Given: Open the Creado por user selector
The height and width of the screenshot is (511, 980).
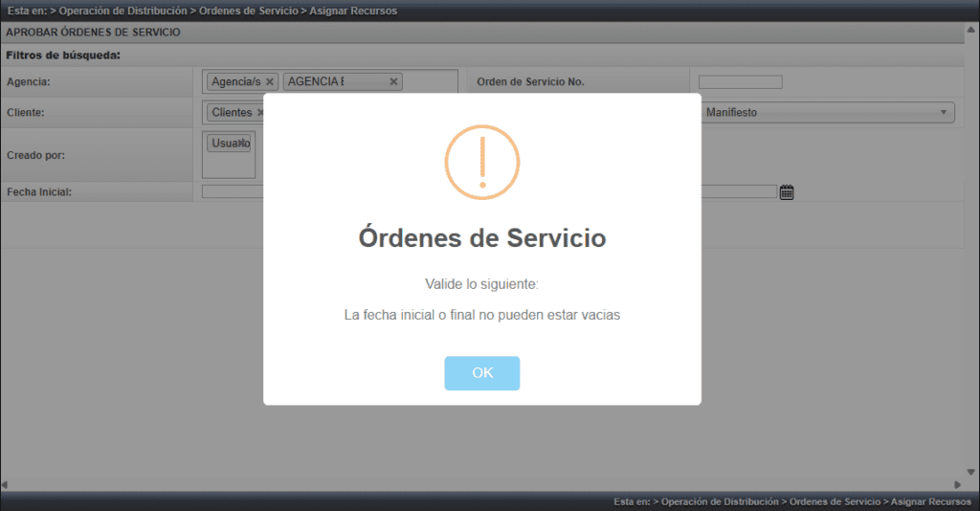Looking at the screenshot, I should click(x=229, y=165).
